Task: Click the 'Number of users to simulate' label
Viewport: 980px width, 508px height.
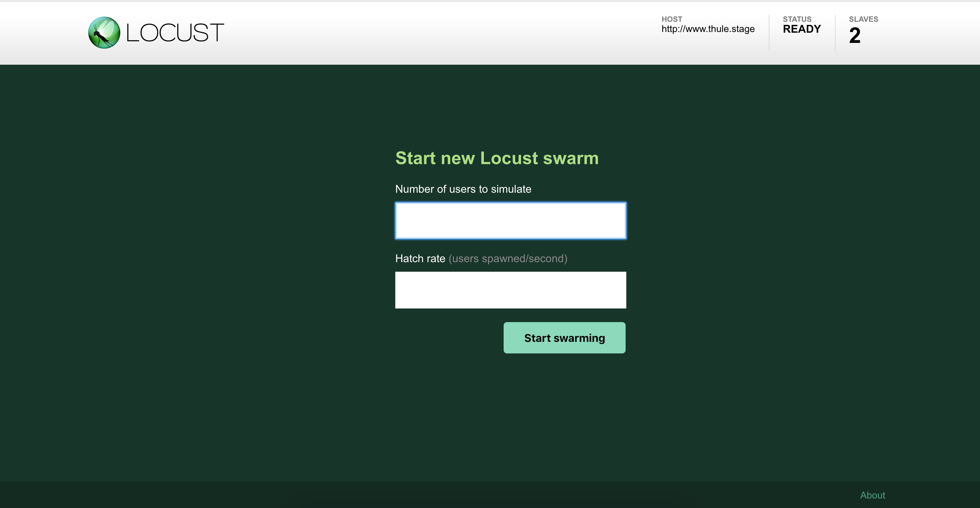Action: (463, 189)
